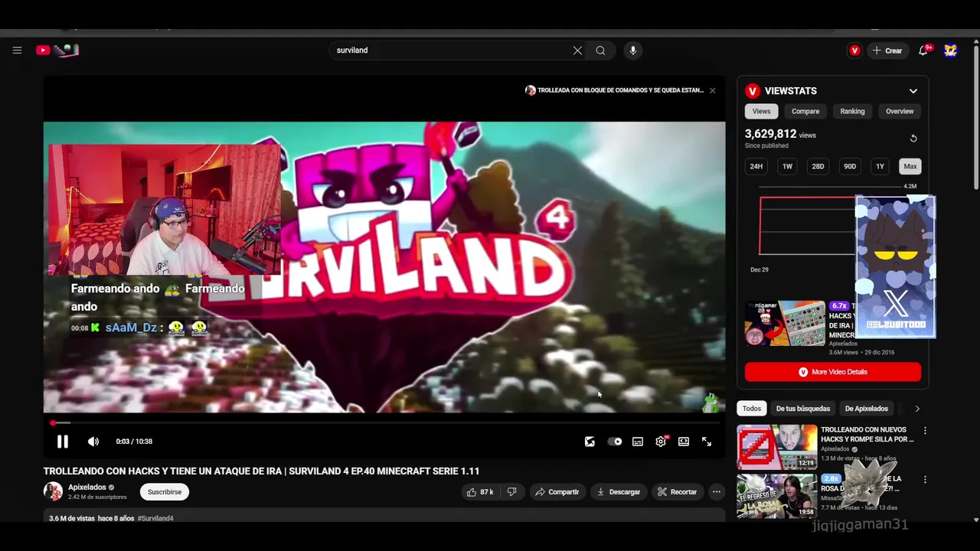This screenshot has width=980, height=551.
Task: Collapse the ViewStats panel
Action: [913, 91]
